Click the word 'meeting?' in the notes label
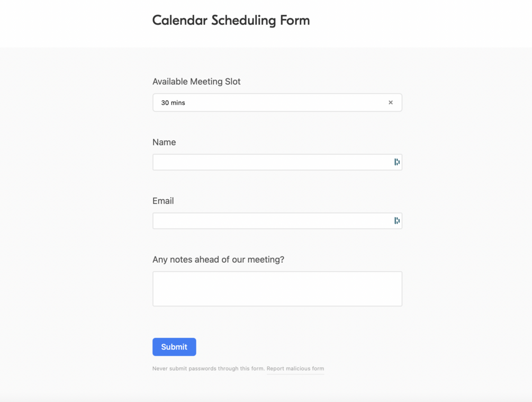 pos(267,260)
